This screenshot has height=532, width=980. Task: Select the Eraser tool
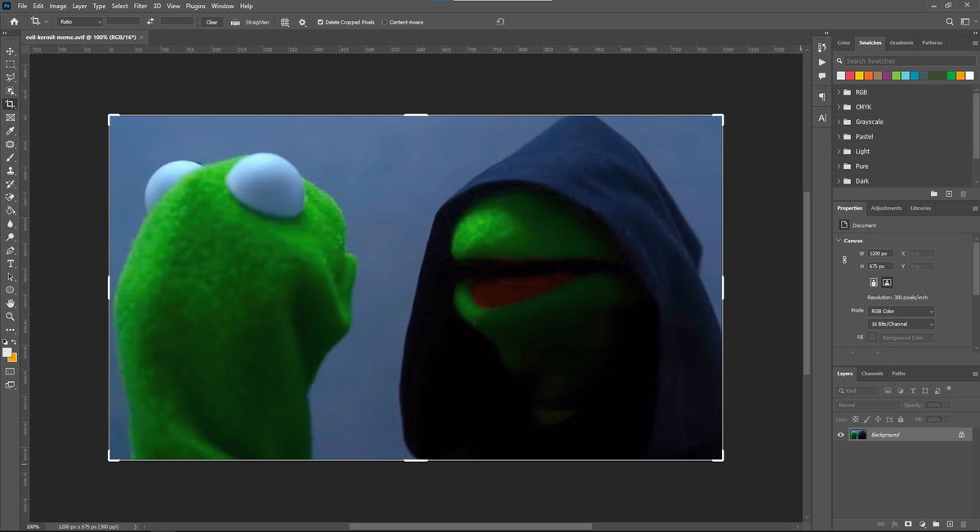click(x=11, y=197)
